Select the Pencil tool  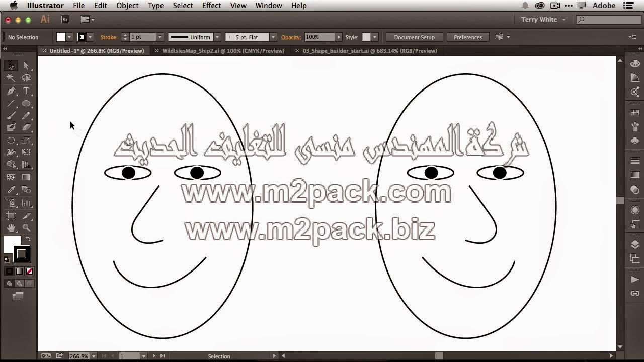[x=26, y=115]
